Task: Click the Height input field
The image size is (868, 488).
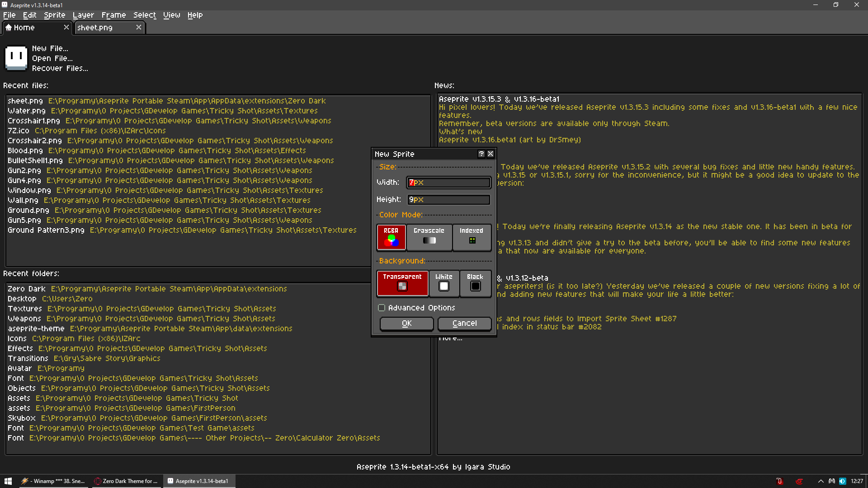Action: [x=448, y=200]
